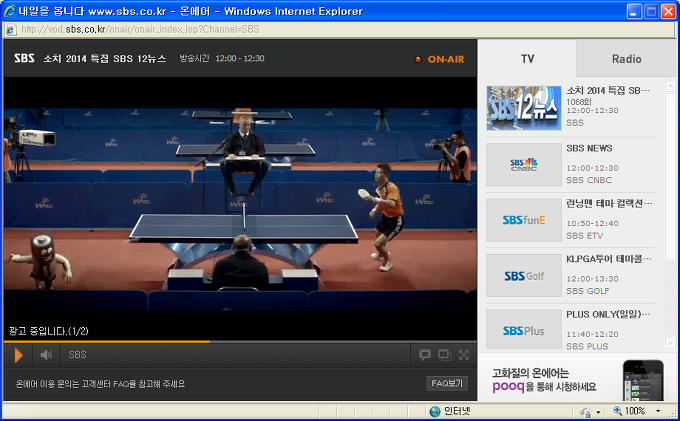Click the Internet Explorer title bar icon
Viewport: 680px width, 421px height.
click(x=10, y=11)
